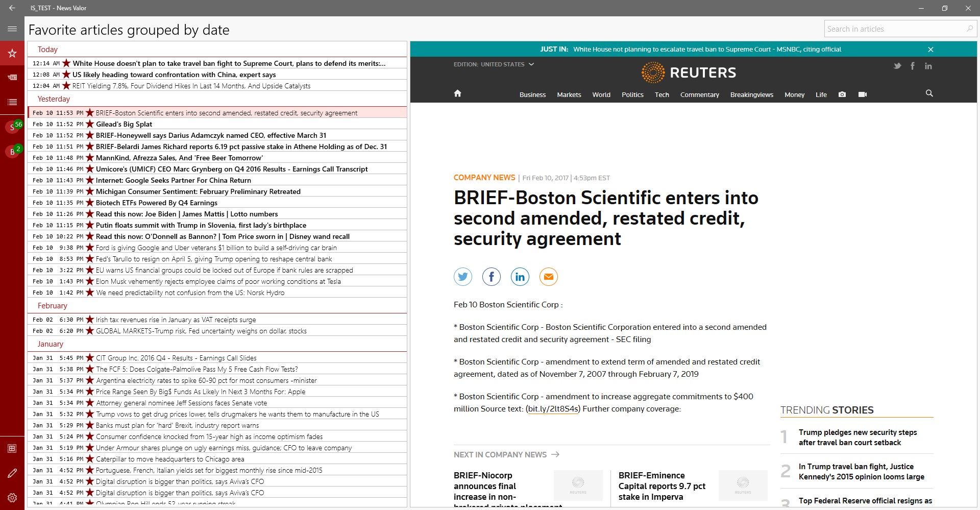Click the search magnifier in app search box
Viewport: 980px width, 510px height.
click(969, 29)
